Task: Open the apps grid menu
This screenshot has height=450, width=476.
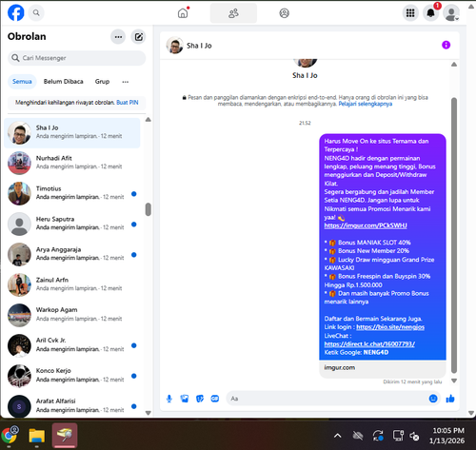Action: (410, 13)
